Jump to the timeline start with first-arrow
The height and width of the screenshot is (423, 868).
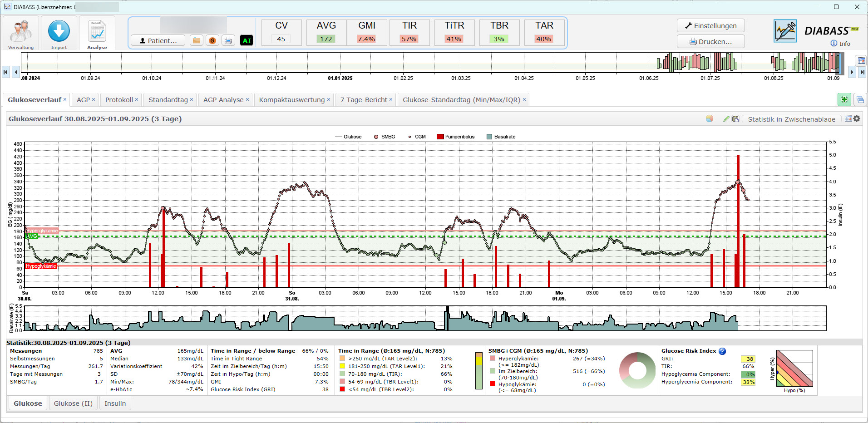coord(6,72)
